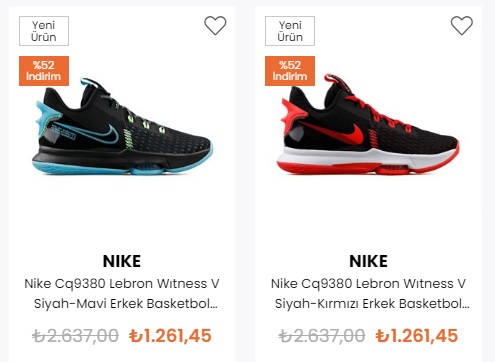The width and height of the screenshot is (495, 362).
Task: Open the black-blue sneaker product image
Action: 122,127
